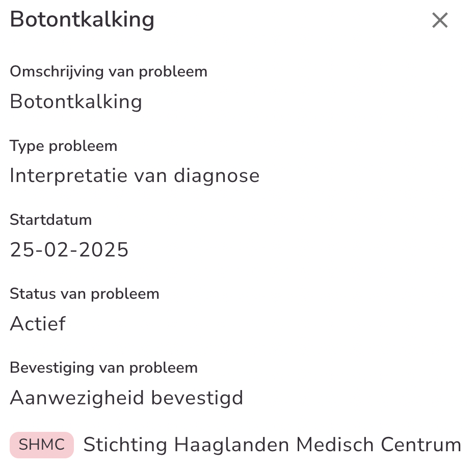The height and width of the screenshot is (466, 476).
Task: Select the Actief status value
Action: pos(38,324)
